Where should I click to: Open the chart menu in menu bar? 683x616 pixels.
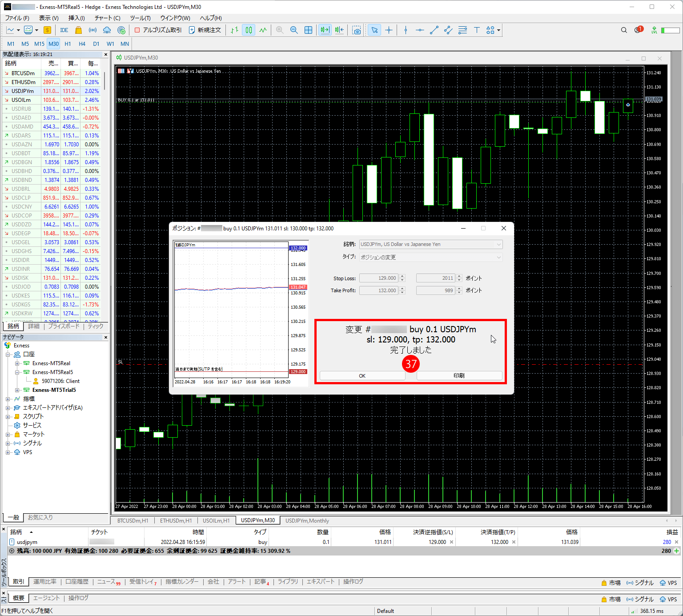[107, 18]
